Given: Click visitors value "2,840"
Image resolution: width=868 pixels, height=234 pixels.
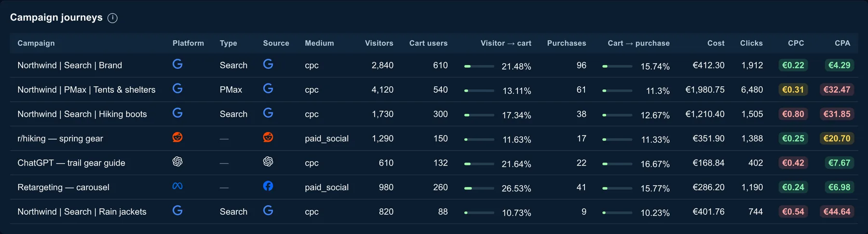Looking at the screenshot, I should pyautogui.click(x=382, y=65).
